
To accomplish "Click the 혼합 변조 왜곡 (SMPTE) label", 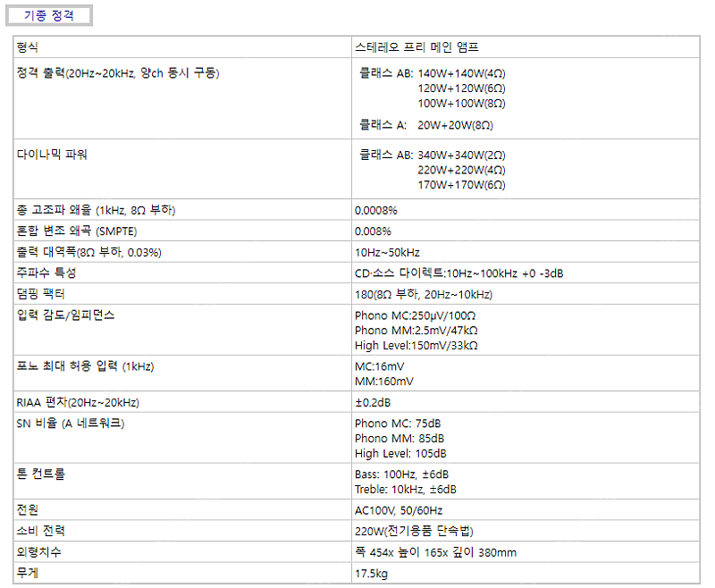I will click(x=77, y=231).
